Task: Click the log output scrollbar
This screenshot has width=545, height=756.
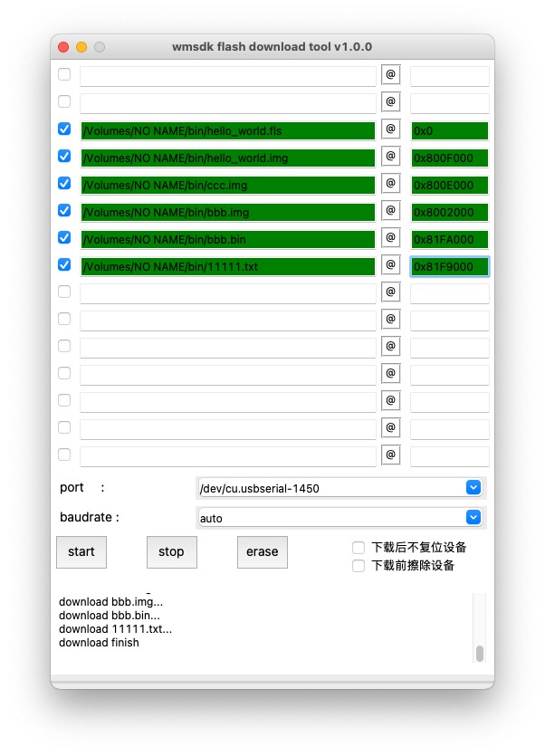Action: pyautogui.click(x=479, y=652)
